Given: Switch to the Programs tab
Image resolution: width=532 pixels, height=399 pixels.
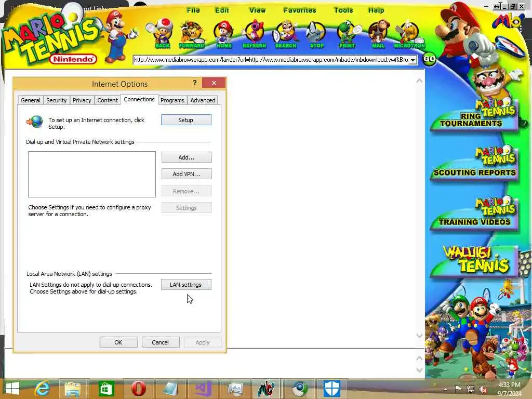Looking at the screenshot, I should click(x=172, y=100).
